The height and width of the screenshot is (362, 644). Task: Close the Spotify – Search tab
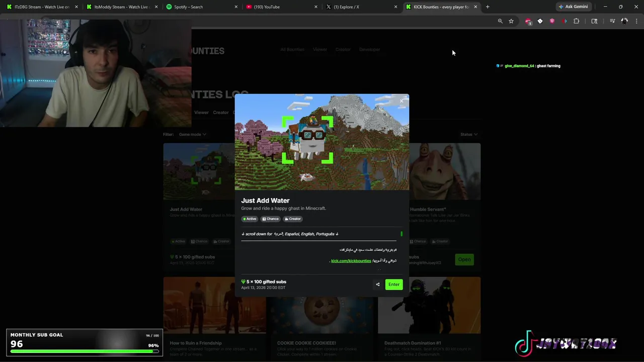[236, 7]
